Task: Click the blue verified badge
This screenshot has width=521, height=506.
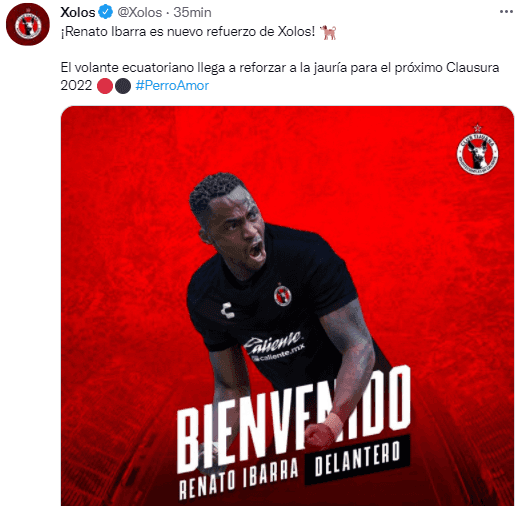Action: [105, 12]
